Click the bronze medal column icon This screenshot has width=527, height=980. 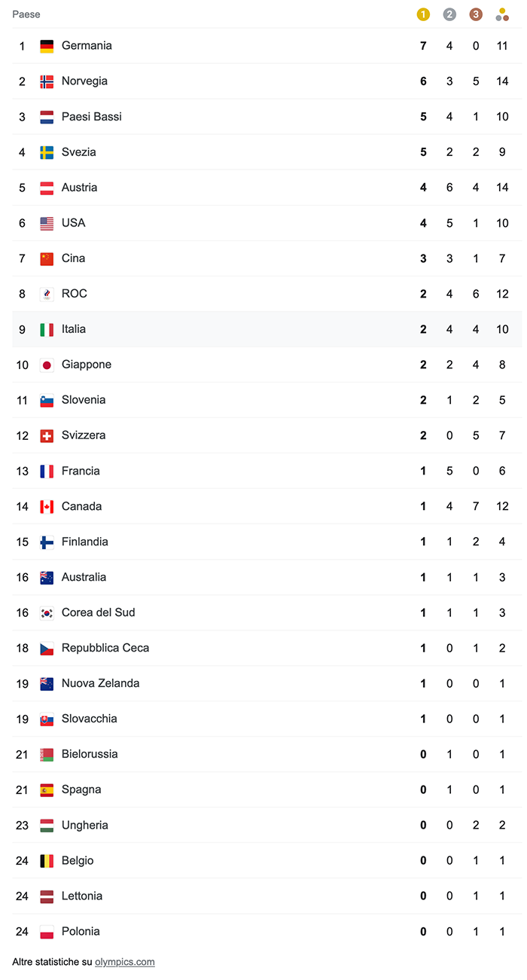[476, 14]
